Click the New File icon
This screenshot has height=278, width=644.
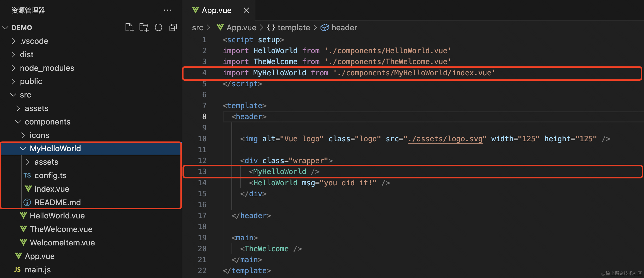(x=129, y=27)
